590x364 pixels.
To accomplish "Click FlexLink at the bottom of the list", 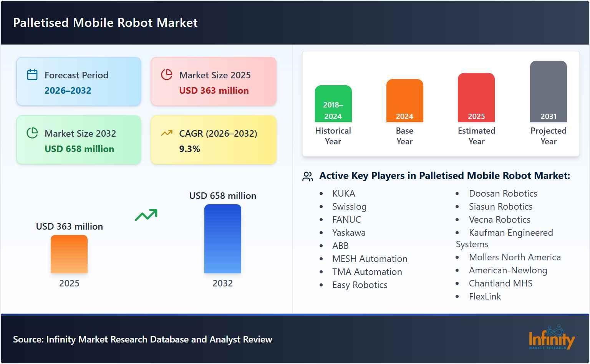I will (485, 296).
